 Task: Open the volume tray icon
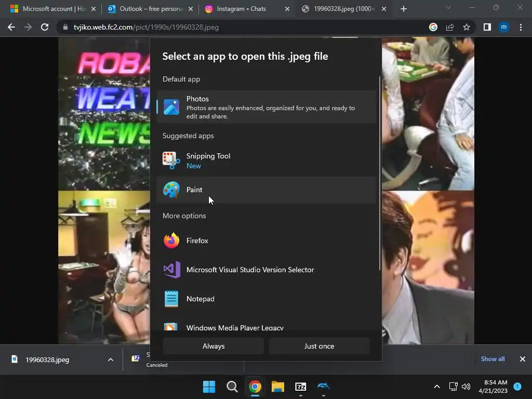click(466, 387)
